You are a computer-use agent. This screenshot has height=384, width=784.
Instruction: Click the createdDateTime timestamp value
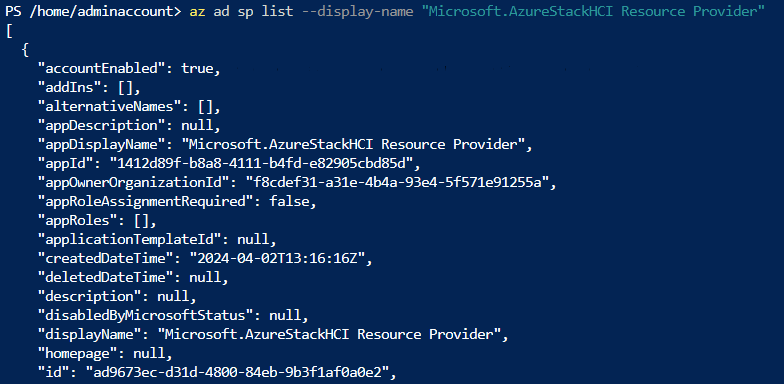coord(277,258)
